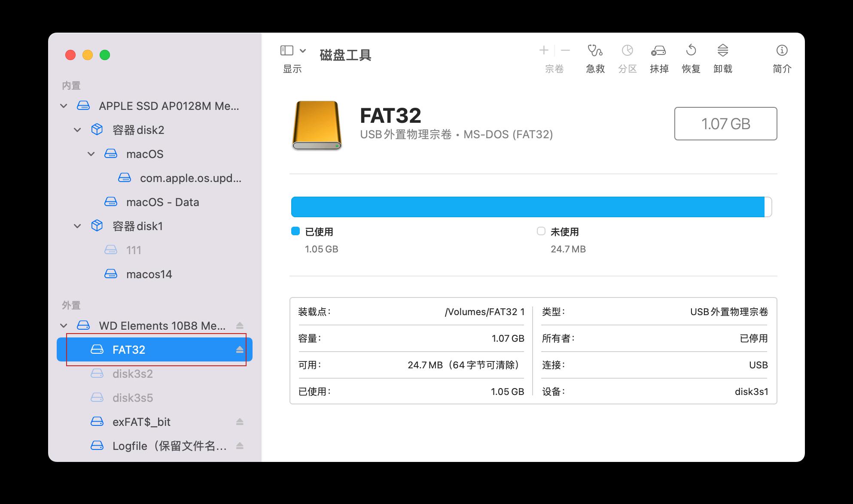Click the 24.7 MB unused size label
The width and height of the screenshot is (853, 504).
[x=568, y=249]
